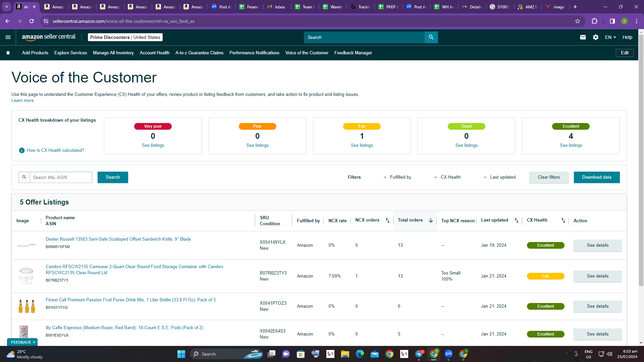
Task: Click the top search magnifier button
Action: pyautogui.click(x=431, y=37)
